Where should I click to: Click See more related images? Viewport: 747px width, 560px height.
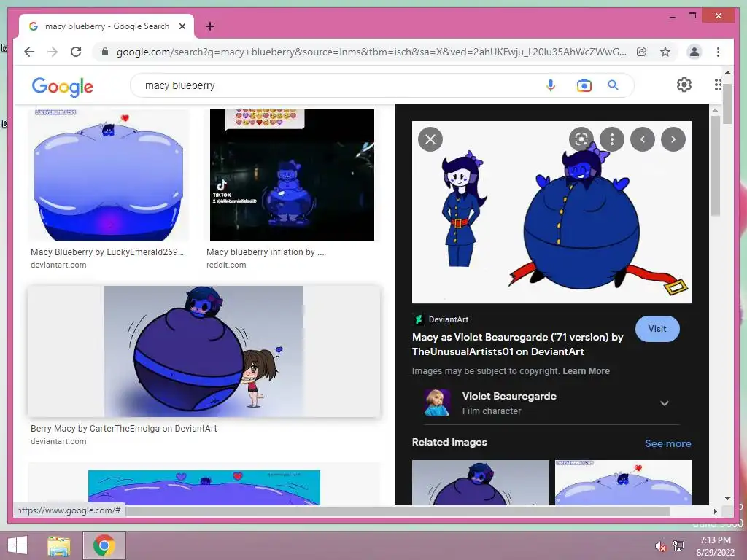click(668, 443)
